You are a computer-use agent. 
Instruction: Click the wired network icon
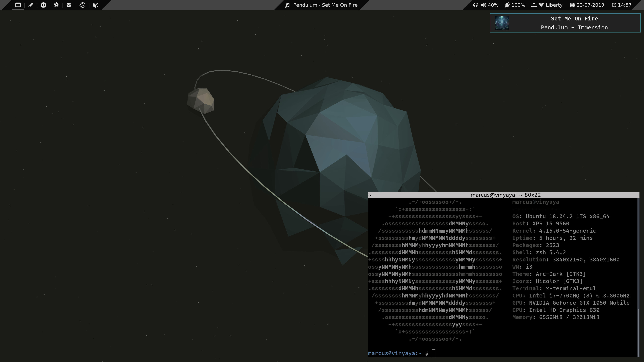point(534,5)
